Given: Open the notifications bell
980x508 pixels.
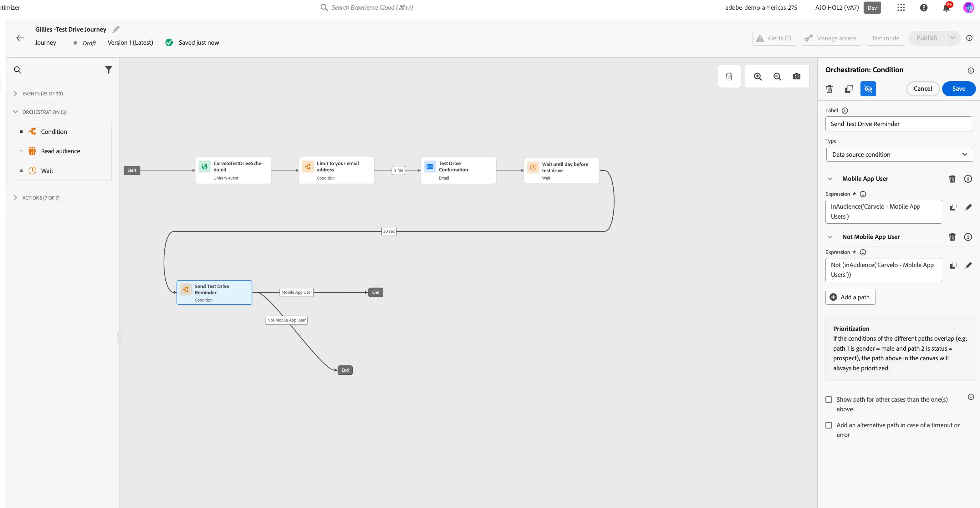Looking at the screenshot, I should click(x=946, y=8).
